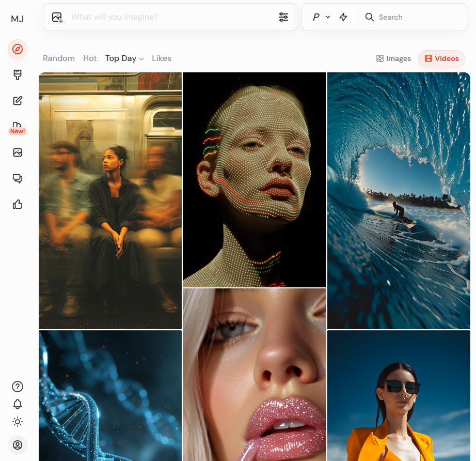Click the search magnifier icon
Image resolution: width=476 pixels, height=461 pixels.
370,17
